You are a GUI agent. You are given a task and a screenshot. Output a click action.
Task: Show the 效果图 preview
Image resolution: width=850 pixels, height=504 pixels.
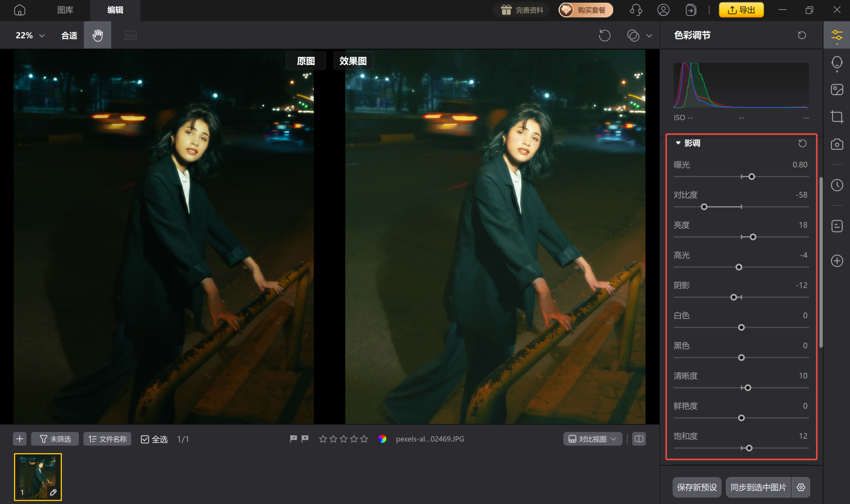[x=353, y=61]
